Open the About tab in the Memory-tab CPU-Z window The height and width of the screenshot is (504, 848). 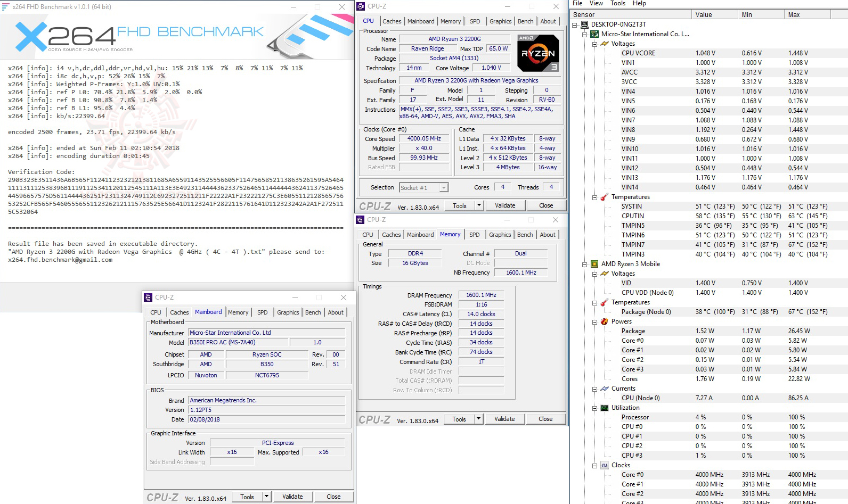click(x=548, y=235)
